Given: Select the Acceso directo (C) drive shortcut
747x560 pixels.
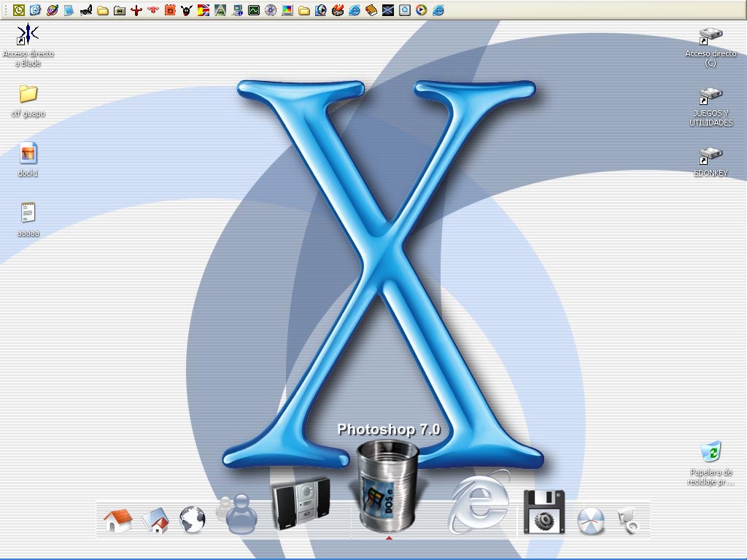Looking at the screenshot, I should point(711,47).
